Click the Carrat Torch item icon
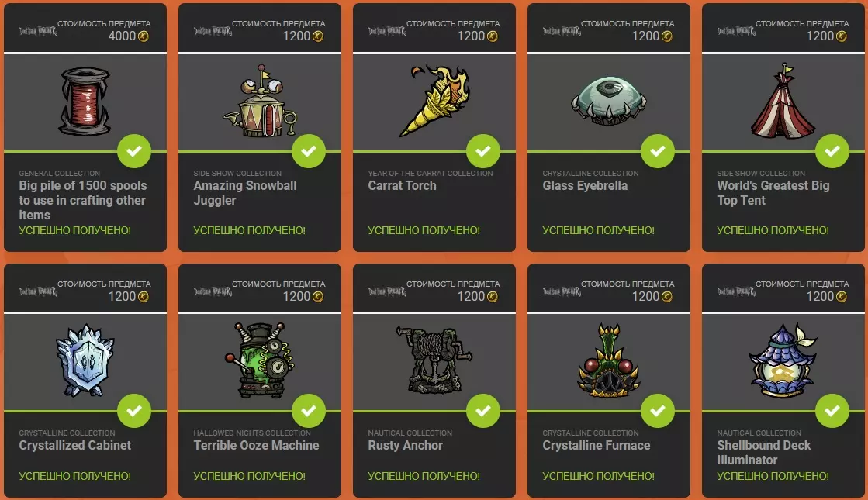Image resolution: width=868 pixels, height=500 pixels. [434, 102]
